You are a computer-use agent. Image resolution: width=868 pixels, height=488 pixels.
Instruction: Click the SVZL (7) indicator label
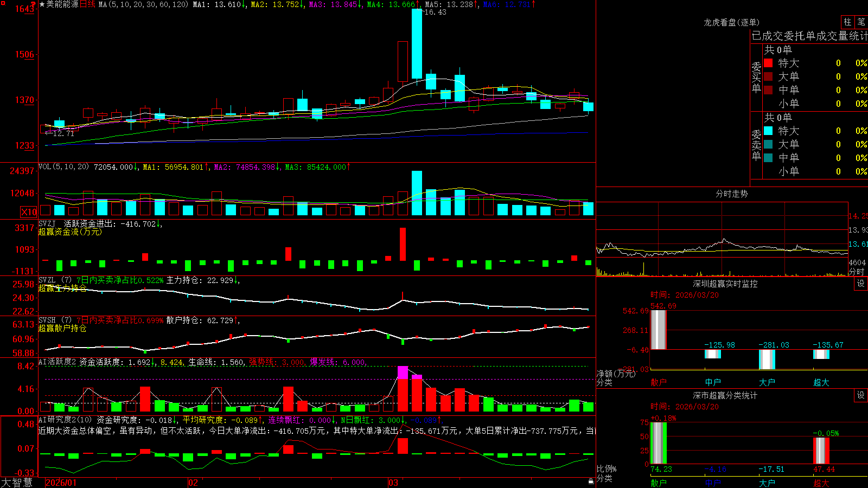click(55, 280)
